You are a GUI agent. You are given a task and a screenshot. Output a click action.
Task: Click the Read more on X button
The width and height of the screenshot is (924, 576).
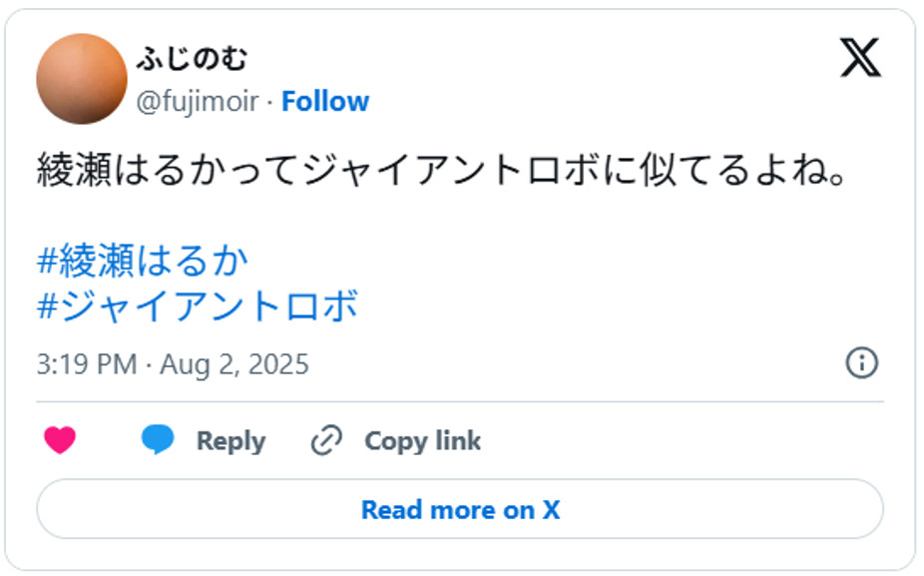[461, 509]
